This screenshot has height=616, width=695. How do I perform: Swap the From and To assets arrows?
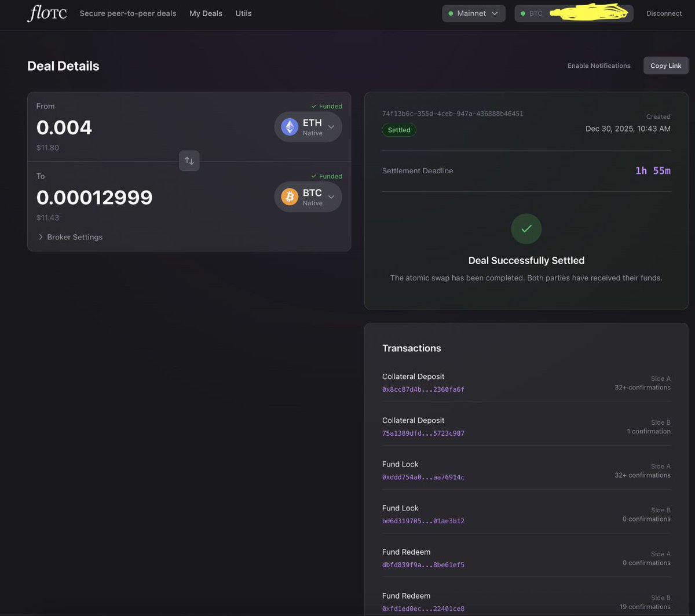189,161
